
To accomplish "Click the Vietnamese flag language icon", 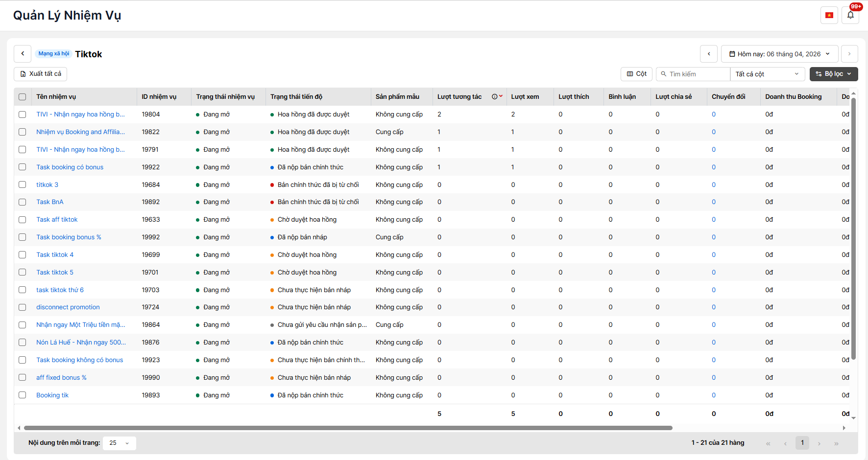I will [829, 15].
